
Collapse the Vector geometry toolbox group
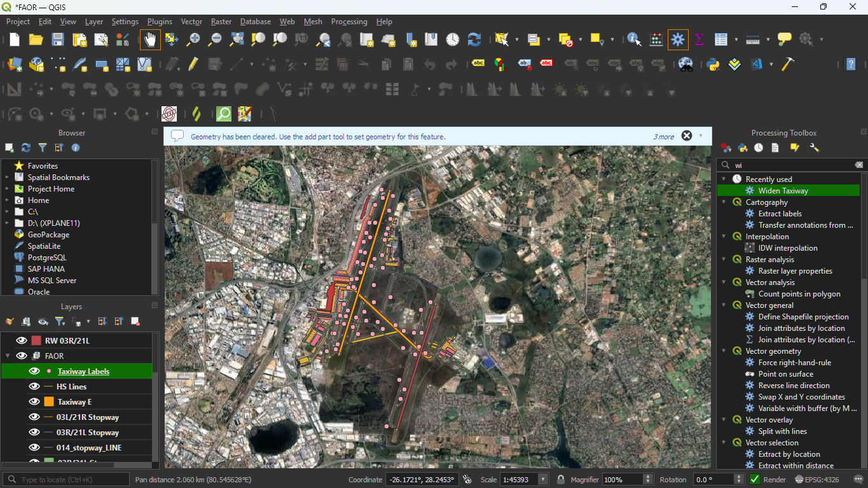tap(724, 351)
